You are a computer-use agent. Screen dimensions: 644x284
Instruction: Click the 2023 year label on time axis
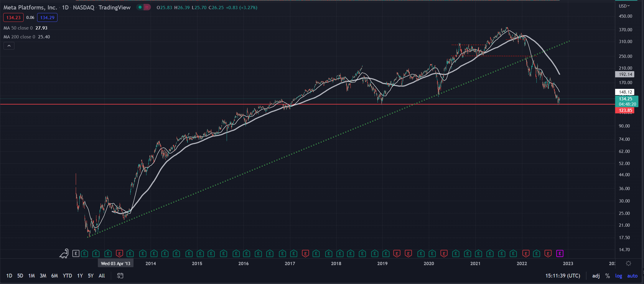pyautogui.click(x=568, y=263)
